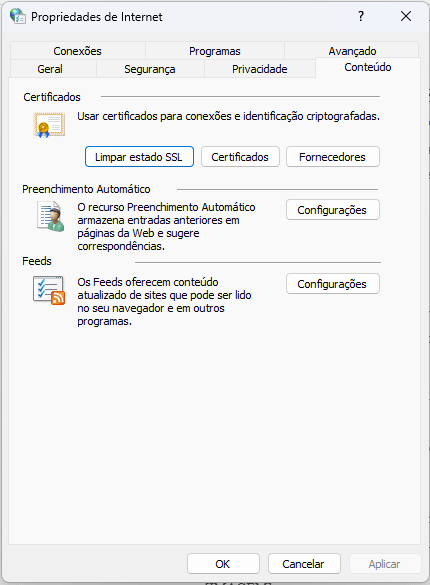Click the 'Os Feeds oferecem conteúdo' description

click(164, 301)
